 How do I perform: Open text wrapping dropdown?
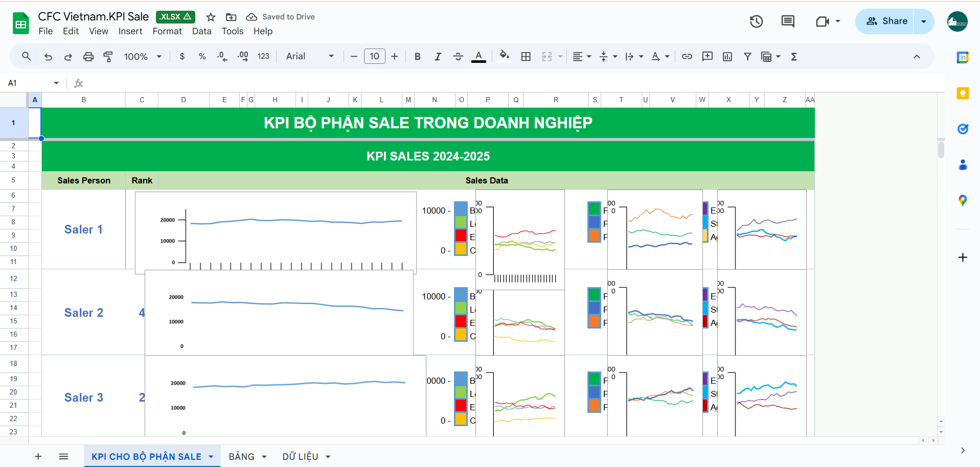pyautogui.click(x=634, y=56)
